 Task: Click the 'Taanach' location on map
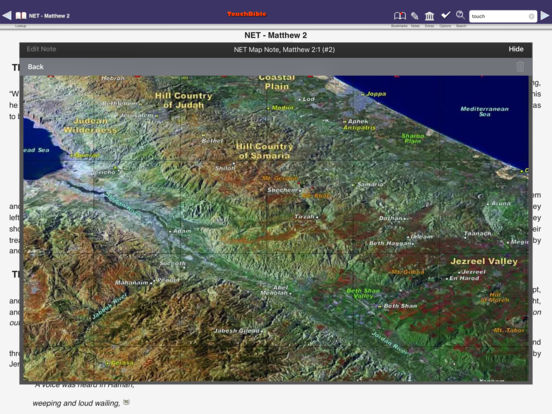[478, 234]
